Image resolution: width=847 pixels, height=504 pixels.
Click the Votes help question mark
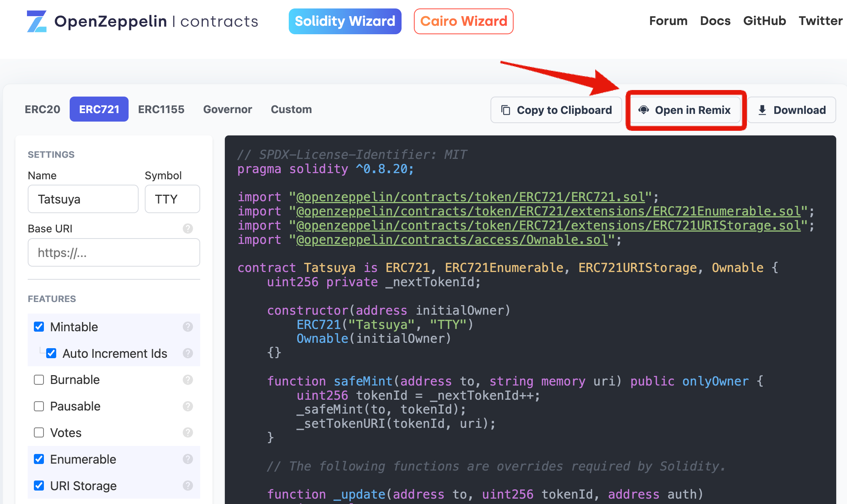click(x=187, y=432)
